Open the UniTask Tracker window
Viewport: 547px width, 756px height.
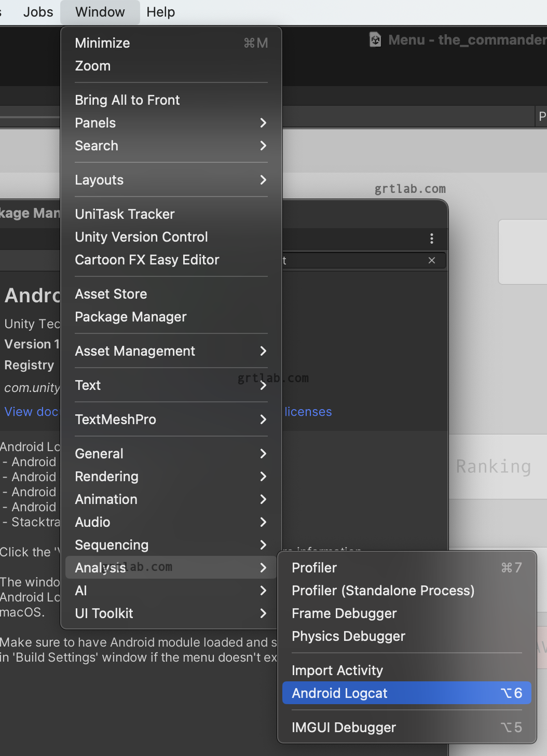(x=125, y=214)
